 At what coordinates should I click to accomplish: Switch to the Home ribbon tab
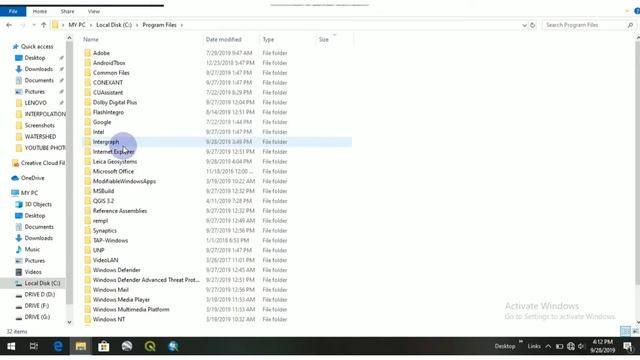[40, 11]
